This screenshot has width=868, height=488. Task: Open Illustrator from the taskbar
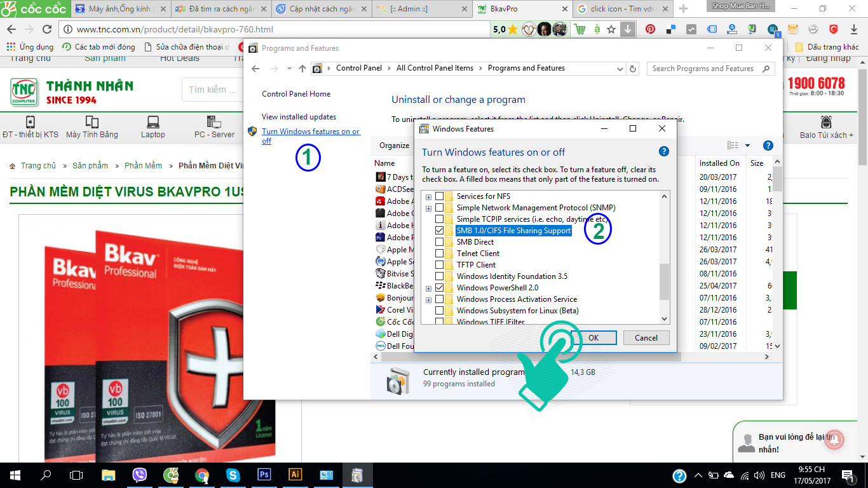pos(295,475)
